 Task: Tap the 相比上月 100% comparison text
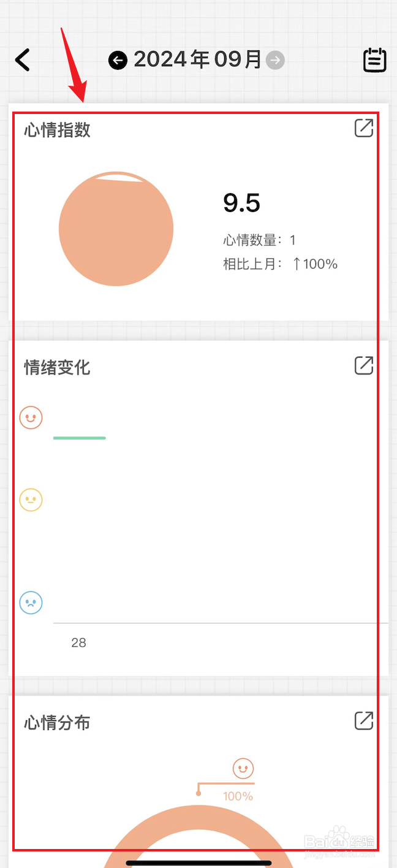[280, 264]
